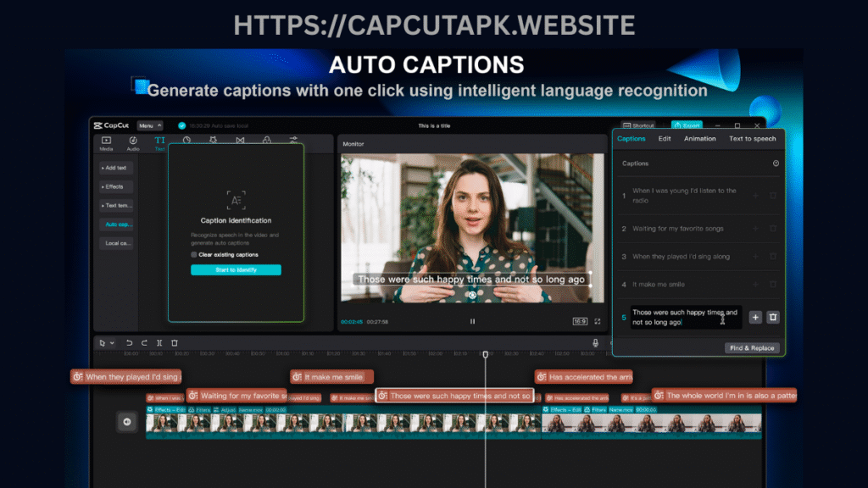Click the auto save status checkmark icon
This screenshot has height=488, width=868.
pyautogui.click(x=181, y=125)
